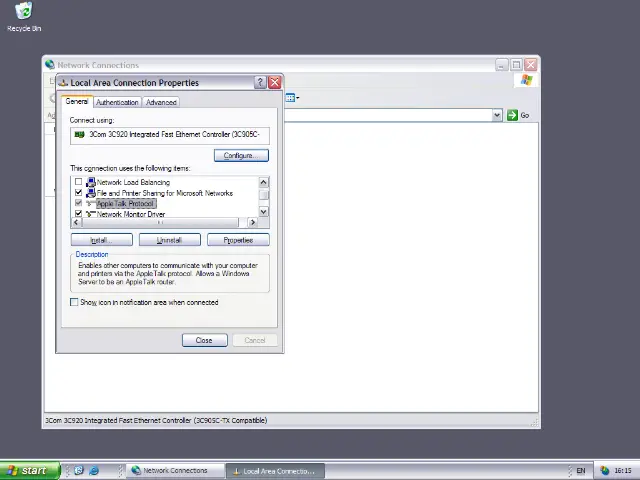Click the Install button
Viewport: 640px width, 480px height.
(x=102, y=240)
